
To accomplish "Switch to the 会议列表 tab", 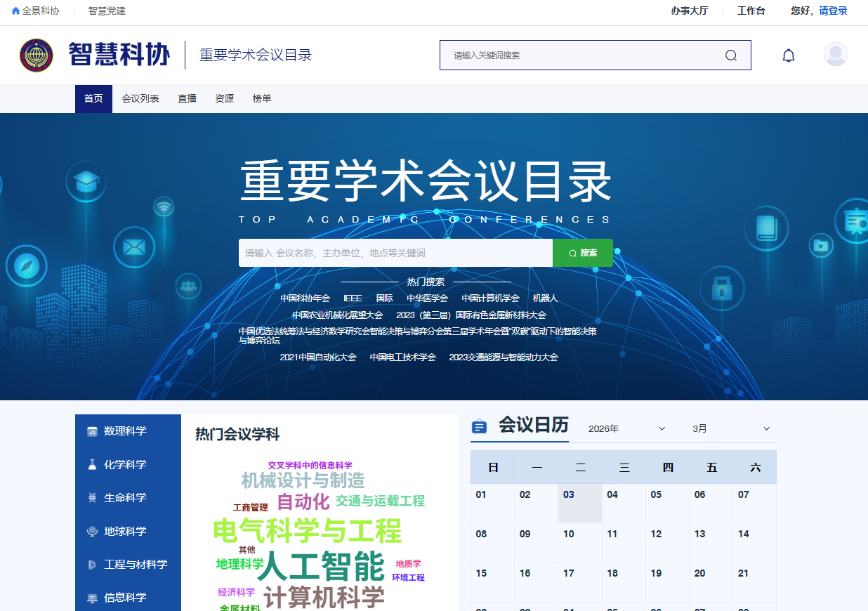I will 141,98.
